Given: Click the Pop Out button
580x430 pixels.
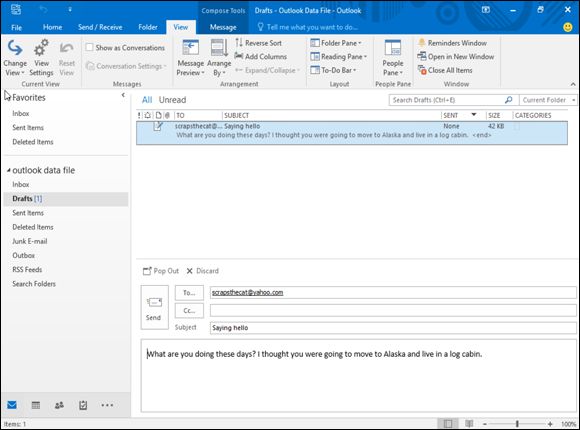Looking at the screenshot, I should click(x=161, y=271).
